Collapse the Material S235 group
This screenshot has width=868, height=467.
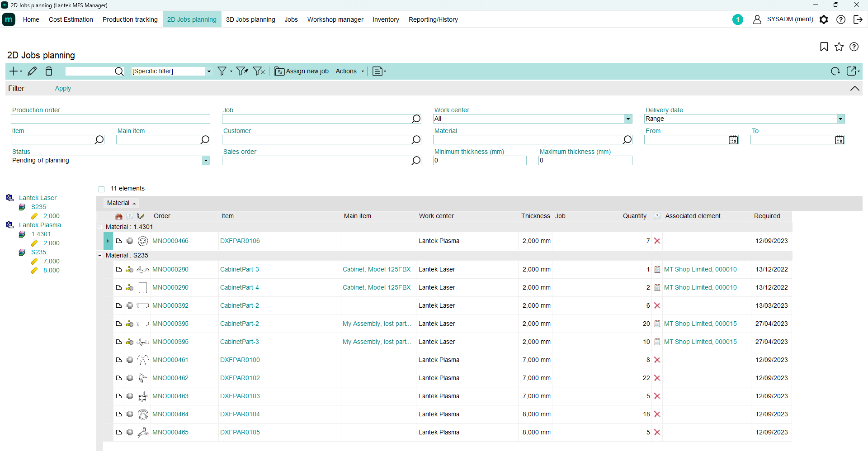click(100, 256)
